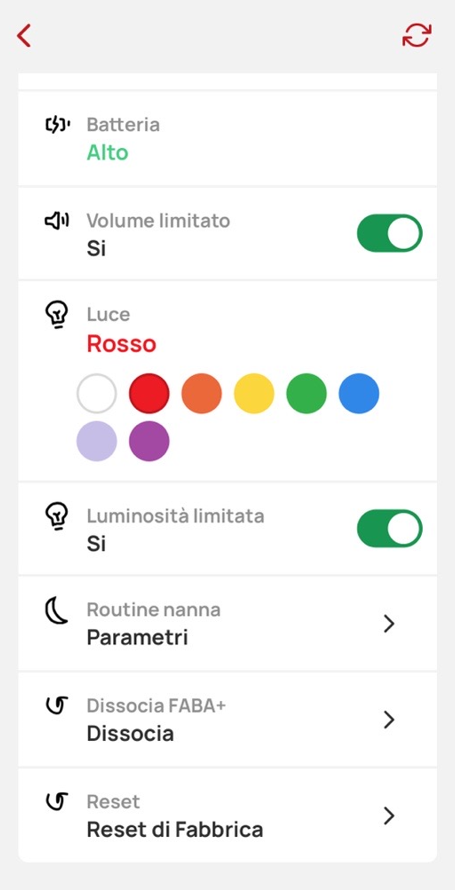The image size is (455, 890).
Task: Disable the Volume limitato toggle
Action: [390, 233]
